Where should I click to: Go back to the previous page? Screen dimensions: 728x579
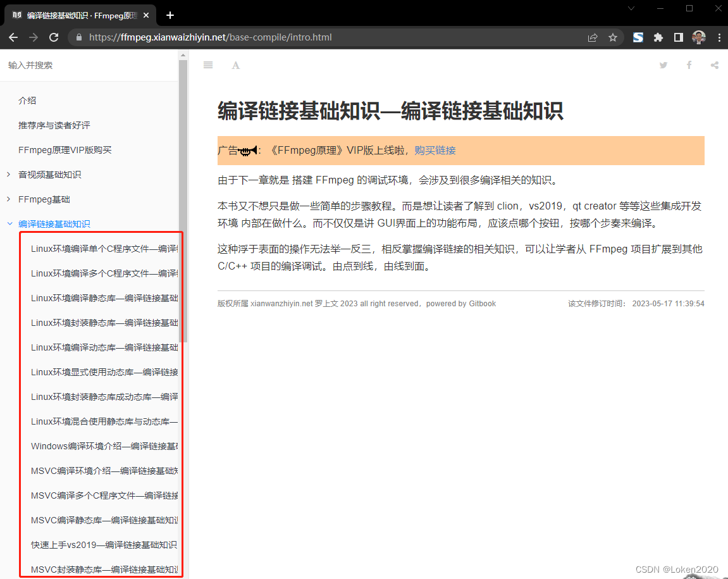click(x=13, y=37)
